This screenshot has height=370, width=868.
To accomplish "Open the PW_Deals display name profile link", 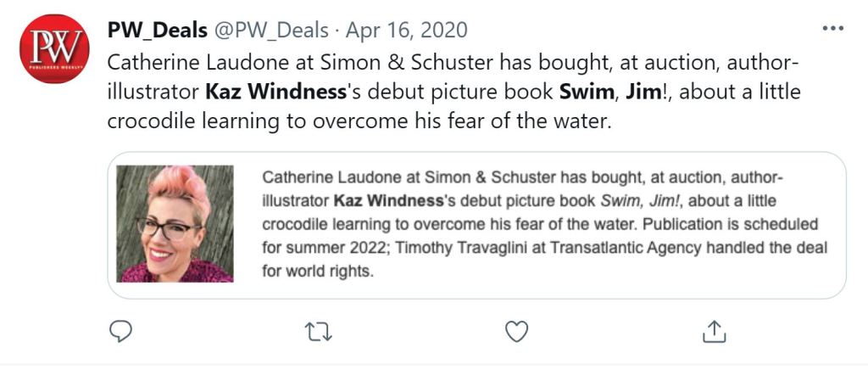I will click(x=158, y=31).
